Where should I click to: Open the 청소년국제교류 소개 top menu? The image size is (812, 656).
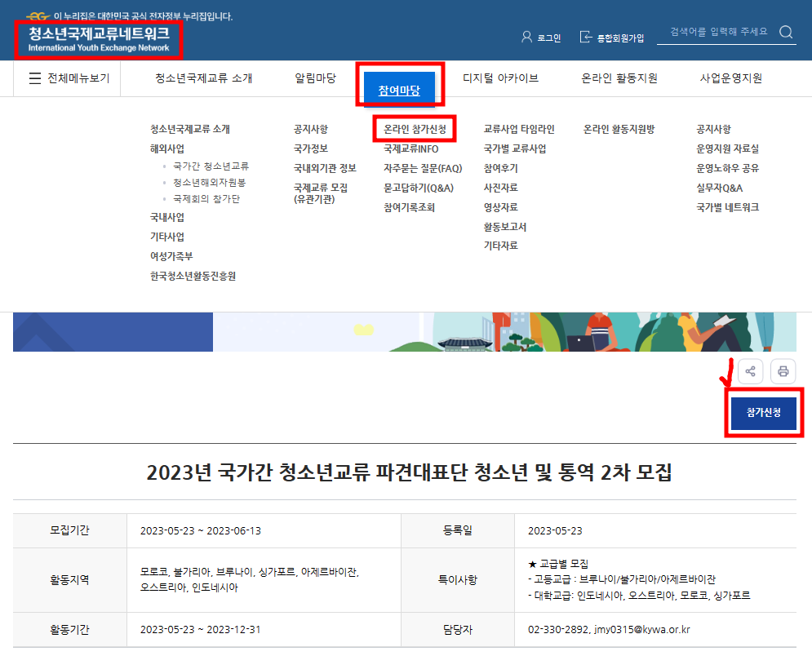tap(203, 78)
